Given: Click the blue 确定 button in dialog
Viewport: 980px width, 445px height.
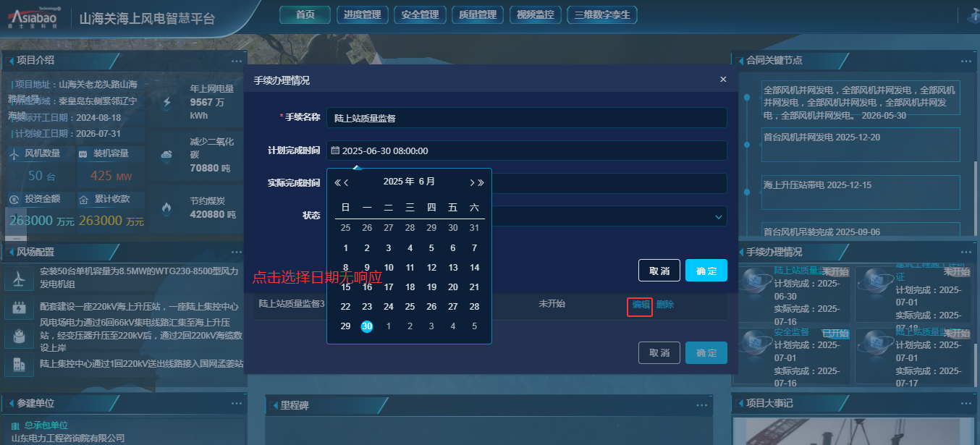Looking at the screenshot, I should tap(706, 271).
